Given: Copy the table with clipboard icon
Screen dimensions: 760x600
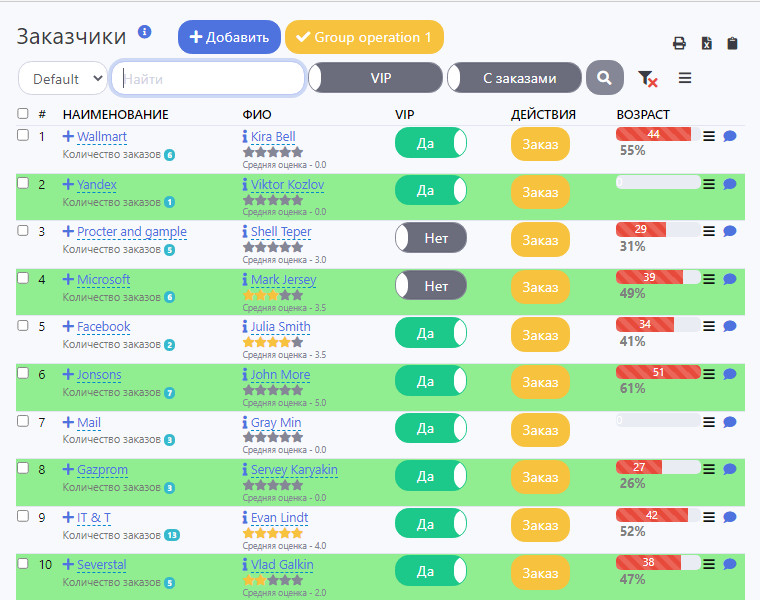Looking at the screenshot, I should [x=732, y=44].
